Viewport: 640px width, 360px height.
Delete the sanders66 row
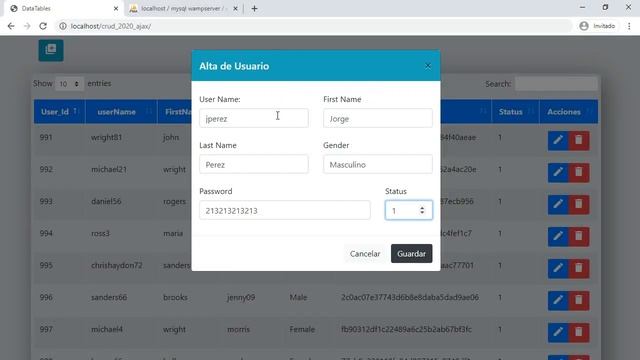[x=579, y=300]
